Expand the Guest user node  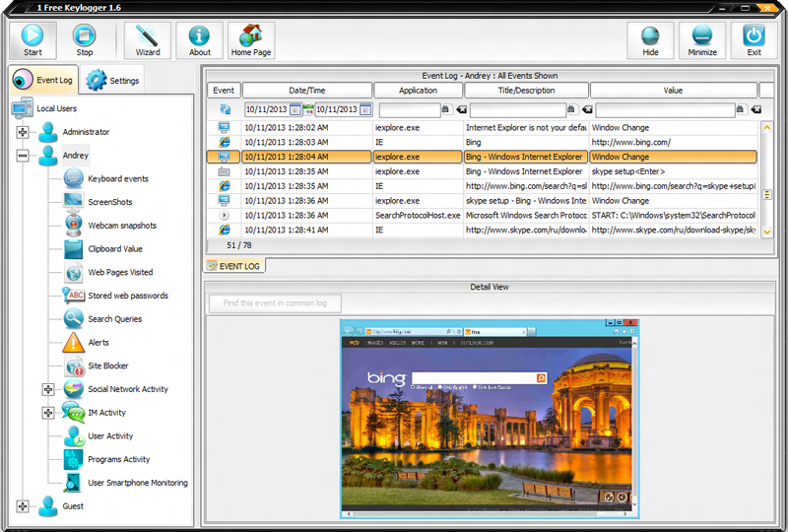pos(23,506)
